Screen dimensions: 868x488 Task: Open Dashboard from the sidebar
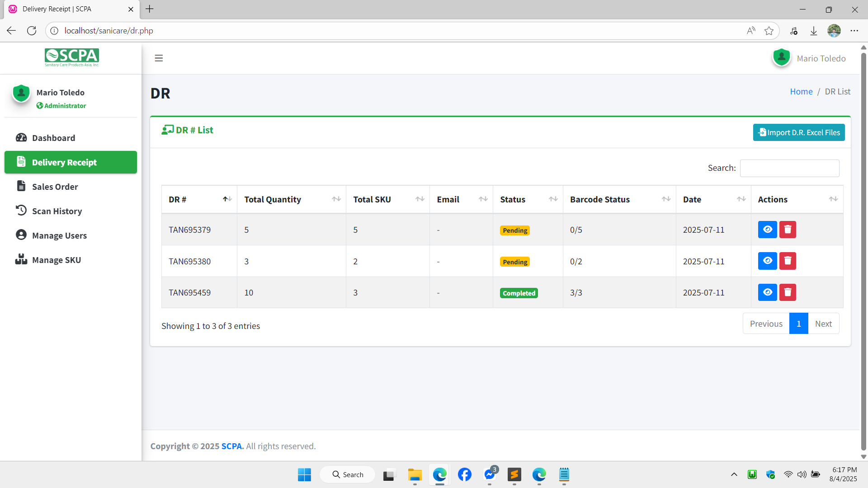click(53, 138)
